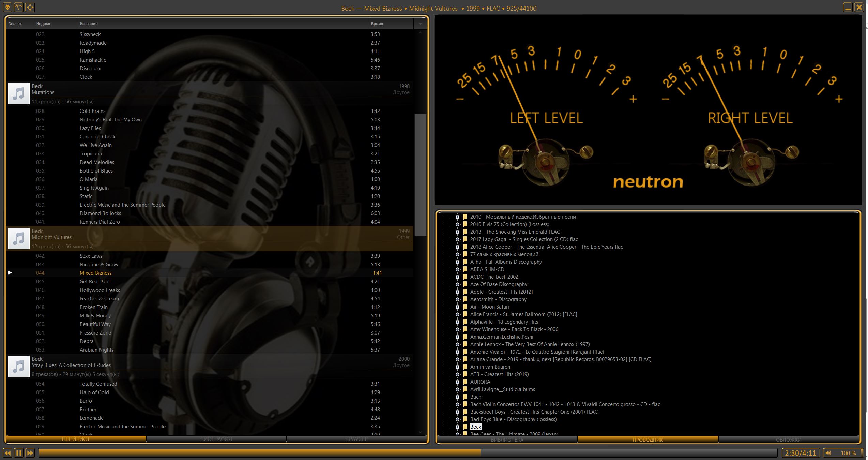Image resolution: width=868 pixels, height=460 pixels.
Task: Click the Stray Blues album art thumbnail
Action: click(x=19, y=366)
